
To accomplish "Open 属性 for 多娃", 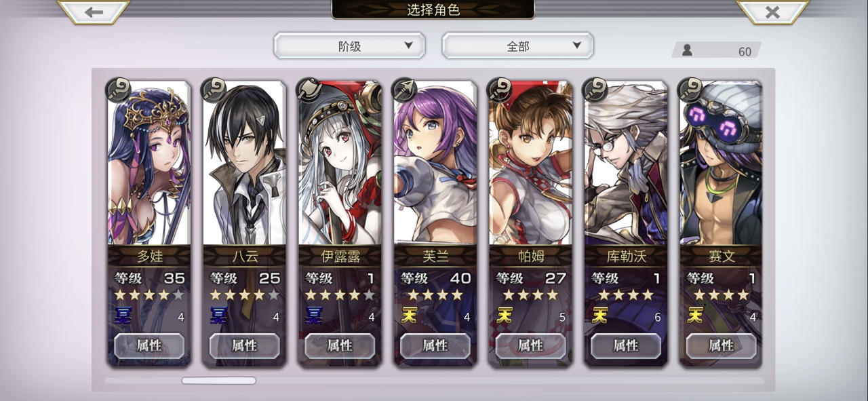I will 149,345.
